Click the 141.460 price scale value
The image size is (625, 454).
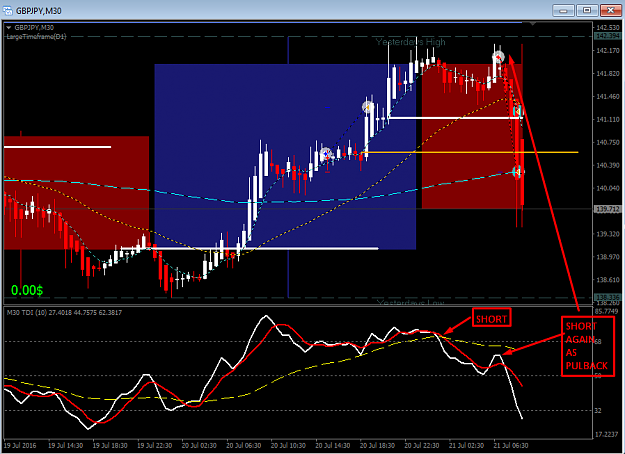coord(608,96)
